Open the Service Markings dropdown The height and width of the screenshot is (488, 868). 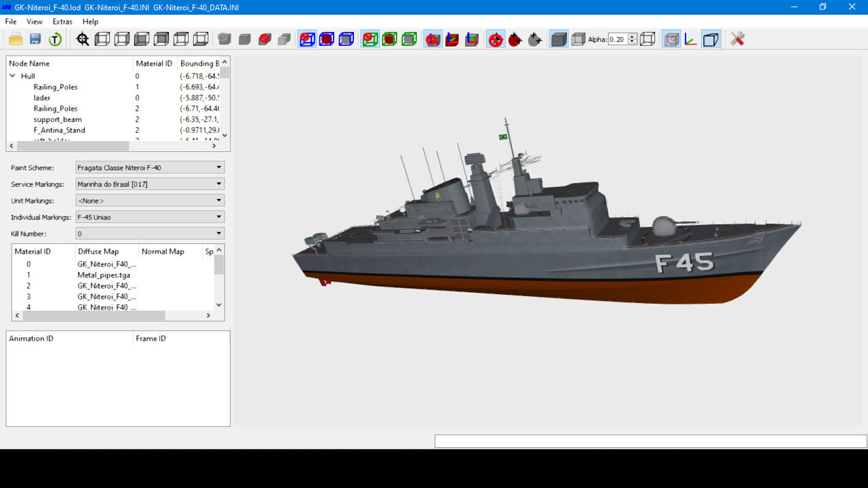point(149,184)
